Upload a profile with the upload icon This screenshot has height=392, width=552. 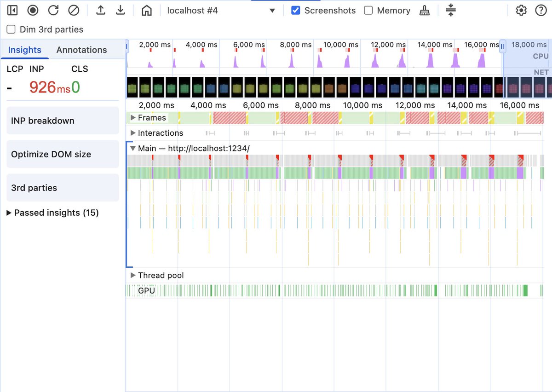click(x=101, y=10)
